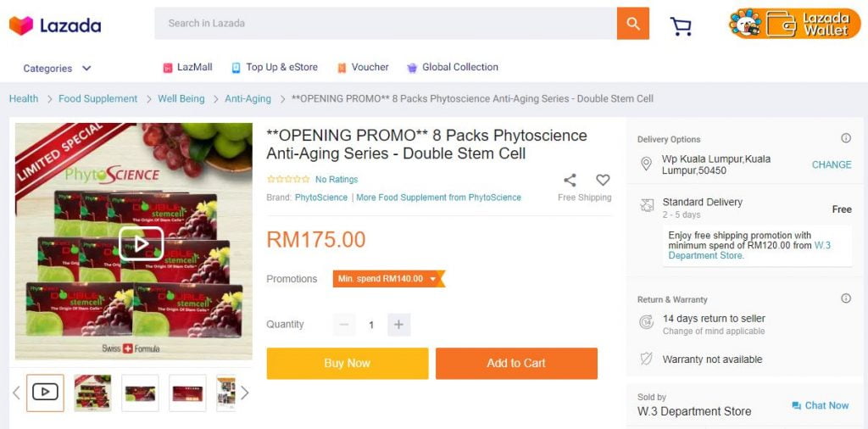Click the Return & Warranty info icon
This screenshot has width=868, height=429.
845,298
